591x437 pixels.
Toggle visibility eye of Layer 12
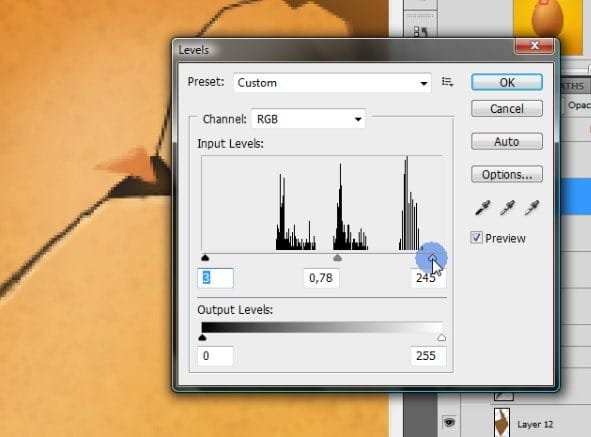449,422
